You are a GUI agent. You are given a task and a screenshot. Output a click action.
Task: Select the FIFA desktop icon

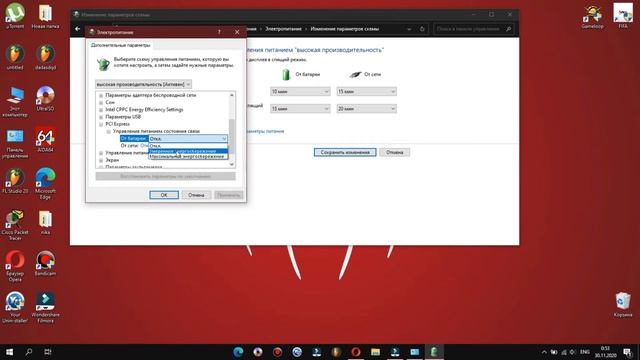[x=623, y=16]
